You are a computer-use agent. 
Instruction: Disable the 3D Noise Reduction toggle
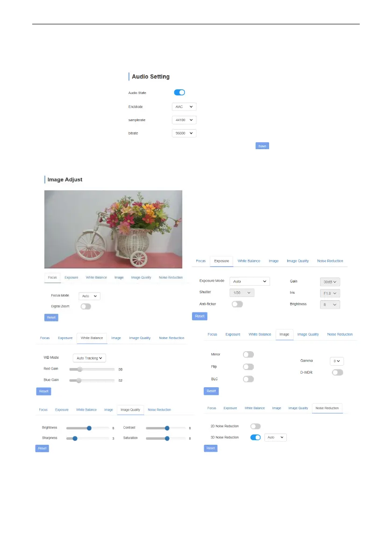coord(256,437)
